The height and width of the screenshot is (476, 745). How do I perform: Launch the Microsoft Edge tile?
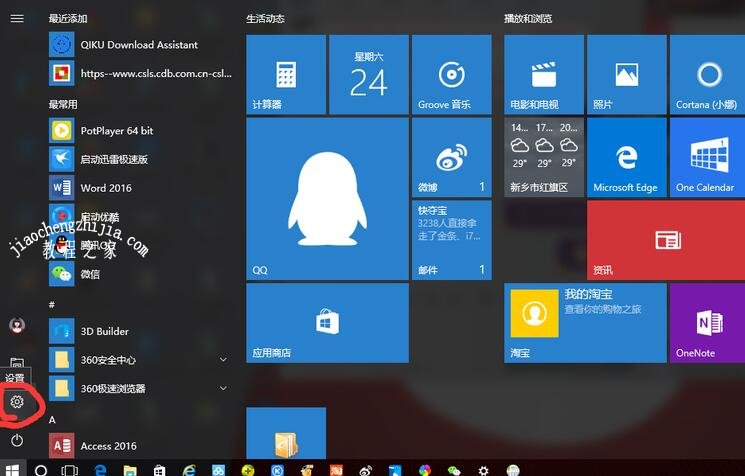(627, 157)
